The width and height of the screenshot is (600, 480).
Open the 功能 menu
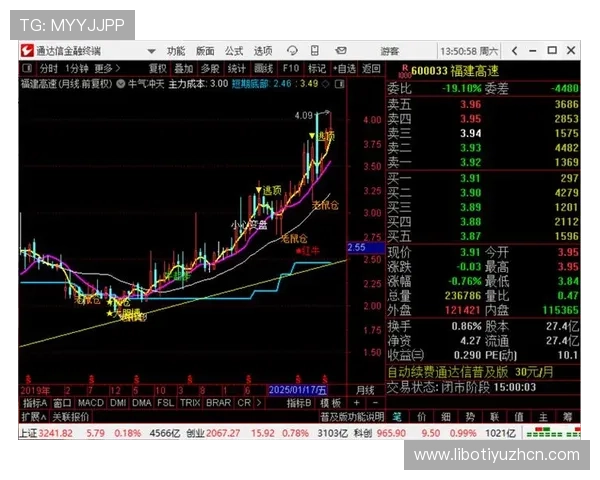tap(176, 51)
